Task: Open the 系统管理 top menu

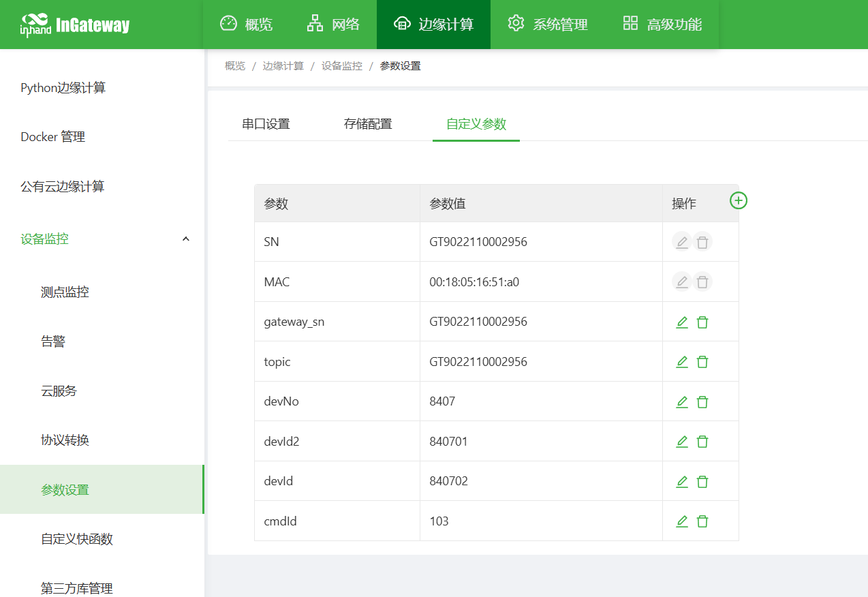Action: 548,25
